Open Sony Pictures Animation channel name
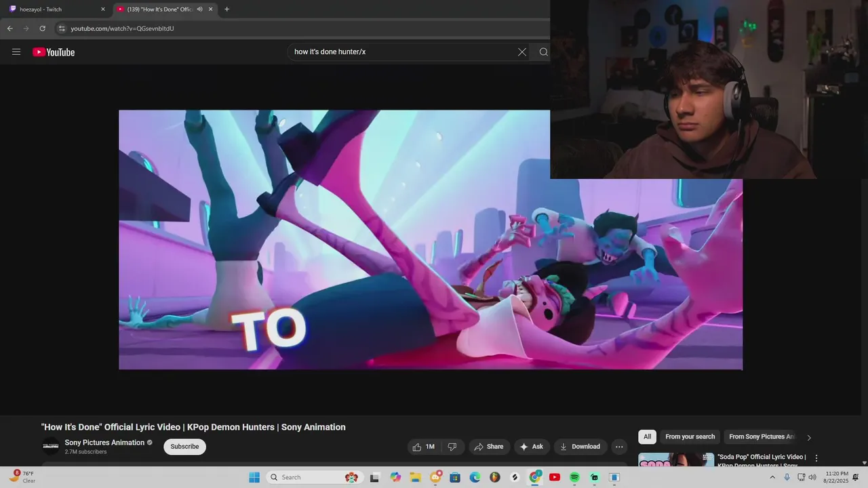Viewport: 868px width, 488px height. 104,443
